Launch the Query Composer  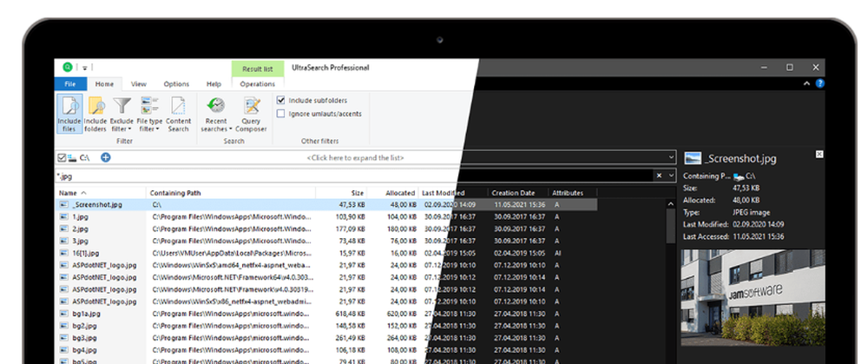point(252,114)
